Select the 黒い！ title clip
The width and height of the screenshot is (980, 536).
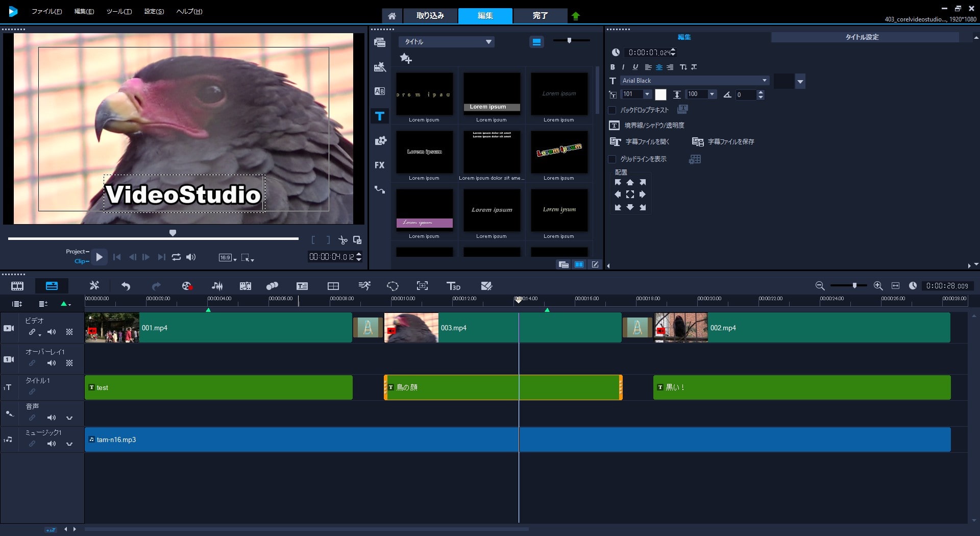pos(802,387)
